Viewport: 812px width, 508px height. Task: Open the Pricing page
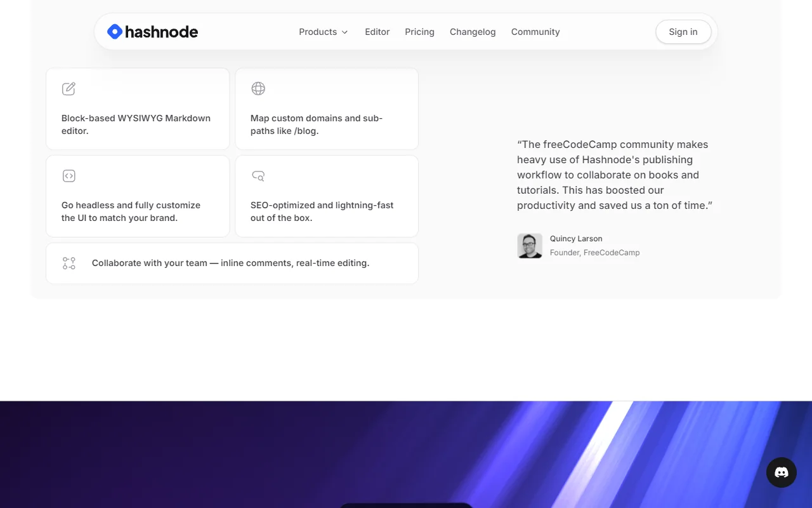tap(419, 32)
